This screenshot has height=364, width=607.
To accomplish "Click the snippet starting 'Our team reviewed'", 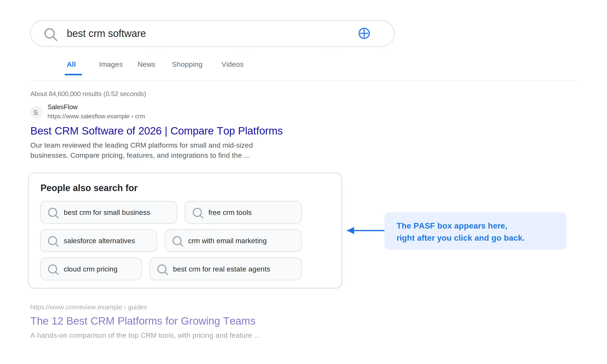I will (142, 150).
